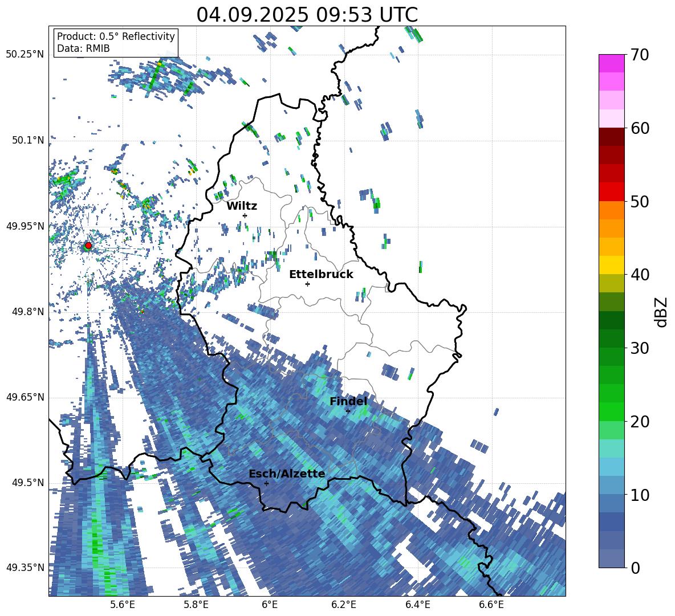Click the Findel location cross marker
675x616 pixels.
coord(348,411)
